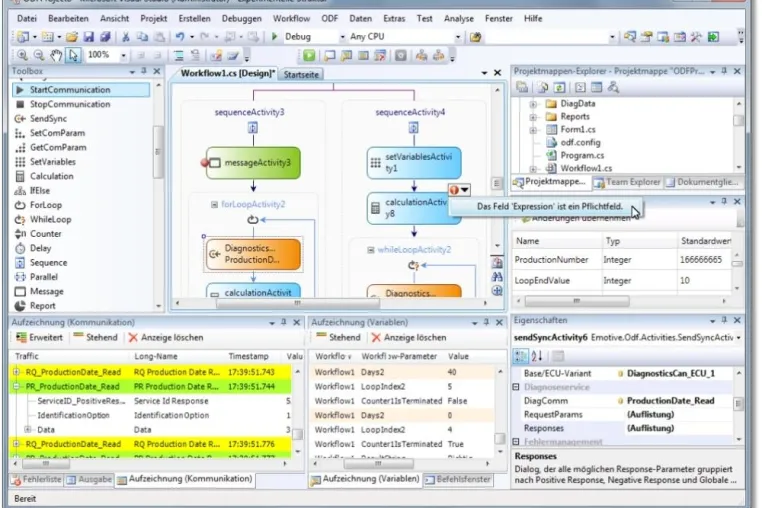762x508 pixels.
Task: Open the 100% zoom level dropdown
Action: (123, 55)
